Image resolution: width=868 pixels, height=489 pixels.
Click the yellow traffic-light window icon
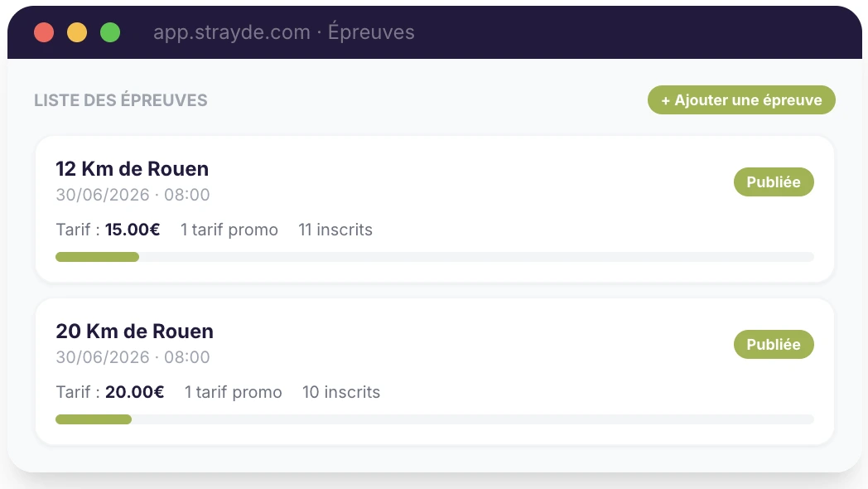click(x=76, y=32)
